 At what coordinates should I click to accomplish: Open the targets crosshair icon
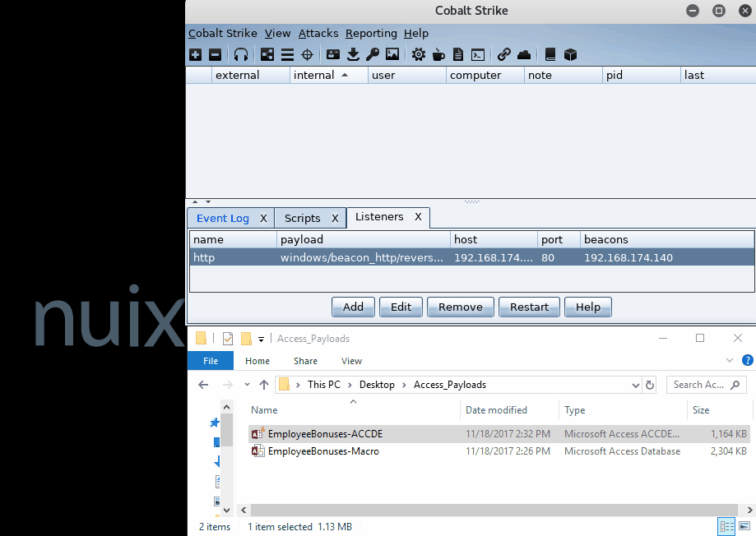[308, 55]
